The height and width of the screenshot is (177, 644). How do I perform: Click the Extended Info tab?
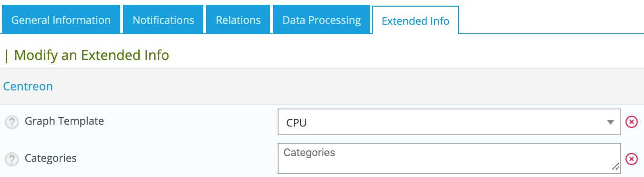[415, 20]
